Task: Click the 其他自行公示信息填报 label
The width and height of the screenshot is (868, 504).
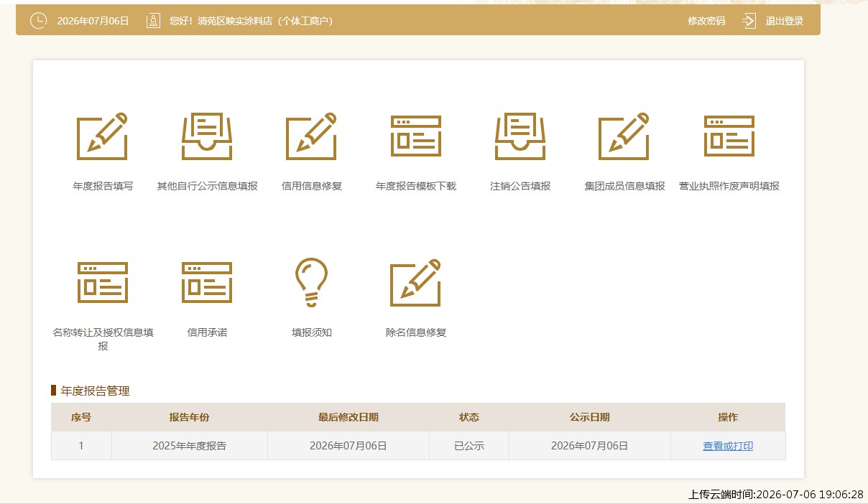Action: 207,186
